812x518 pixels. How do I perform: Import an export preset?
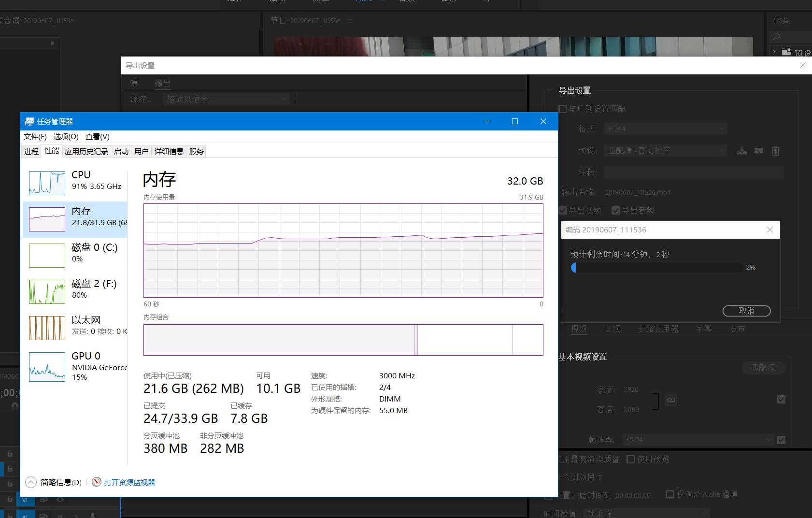pos(758,150)
